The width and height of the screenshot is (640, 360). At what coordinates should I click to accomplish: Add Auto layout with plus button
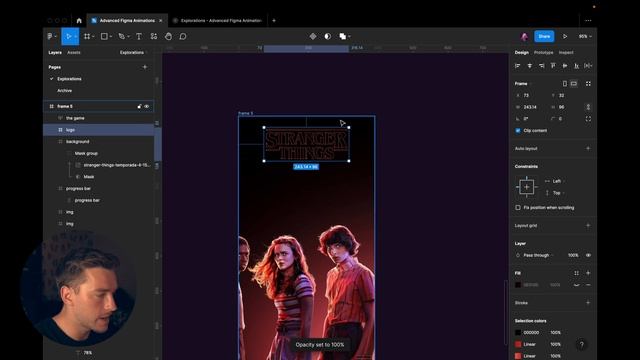coord(588,149)
